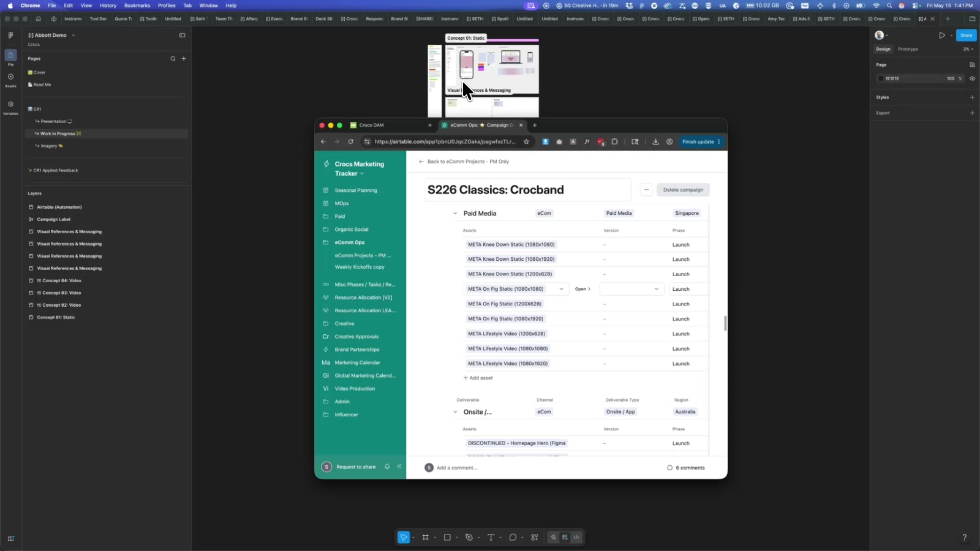Reload the Airtable page in screenshot
The width and height of the screenshot is (980, 551).
(x=350, y=141)
